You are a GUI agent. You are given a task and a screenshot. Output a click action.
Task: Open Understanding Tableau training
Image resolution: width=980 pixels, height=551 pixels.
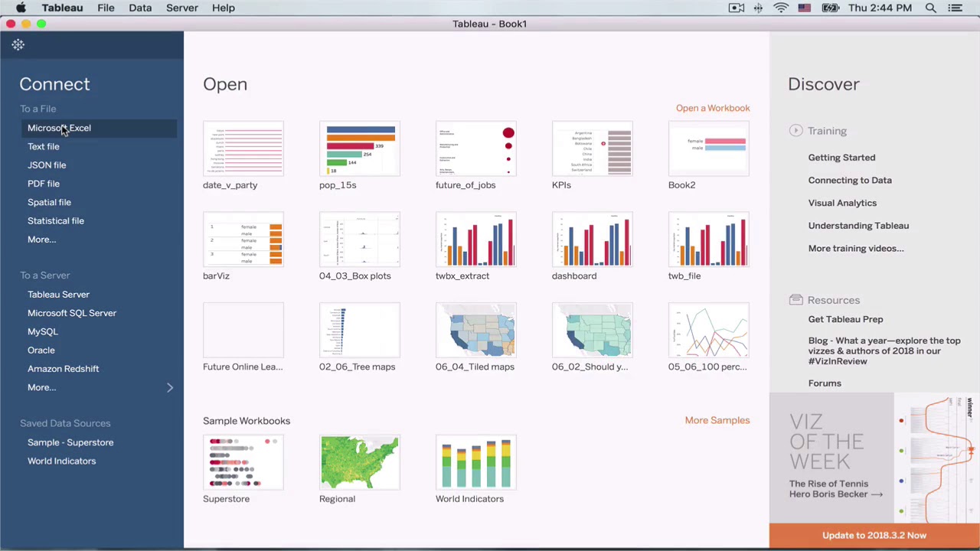pos(858,226)
